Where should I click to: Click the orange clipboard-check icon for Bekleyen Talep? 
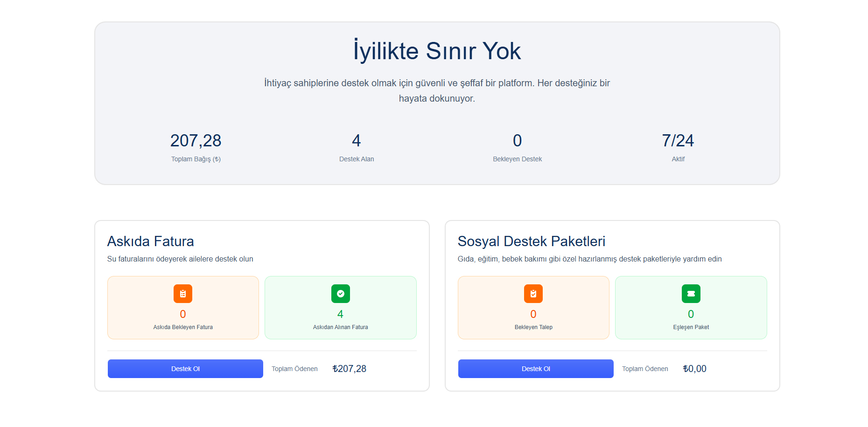(533, 294)
